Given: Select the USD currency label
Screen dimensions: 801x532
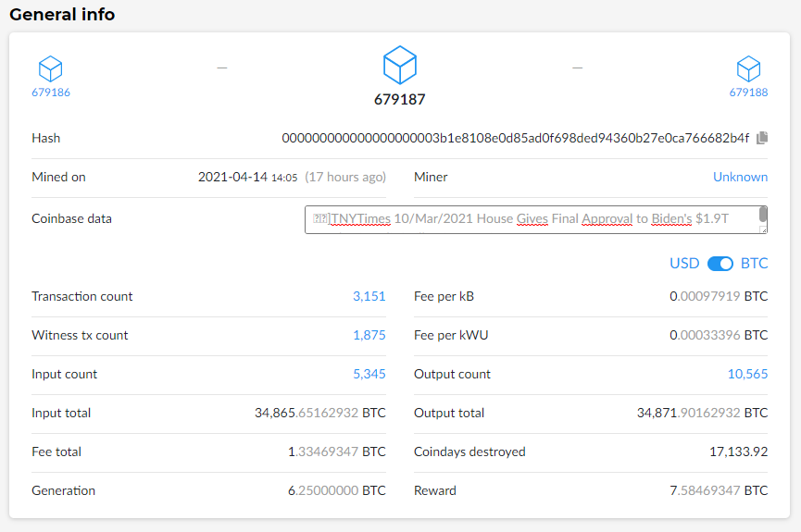Looking at the screenshot, I should pyautogui.click(x=684, y=264).
